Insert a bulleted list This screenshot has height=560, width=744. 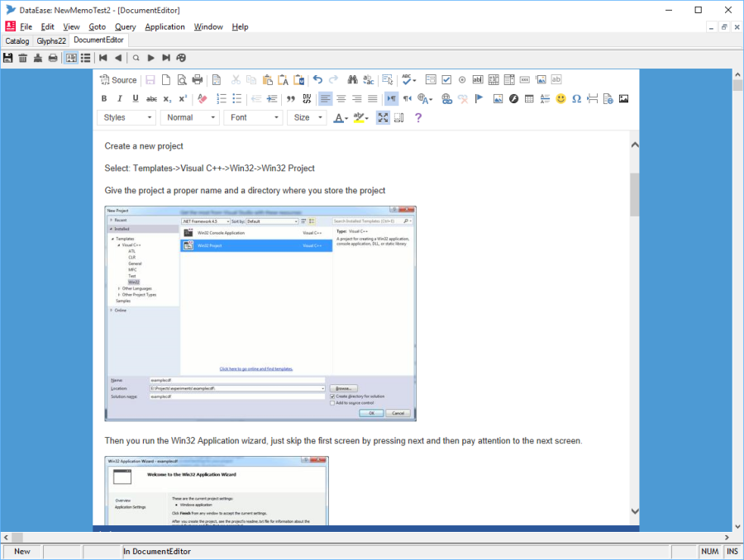click(237, 98)
